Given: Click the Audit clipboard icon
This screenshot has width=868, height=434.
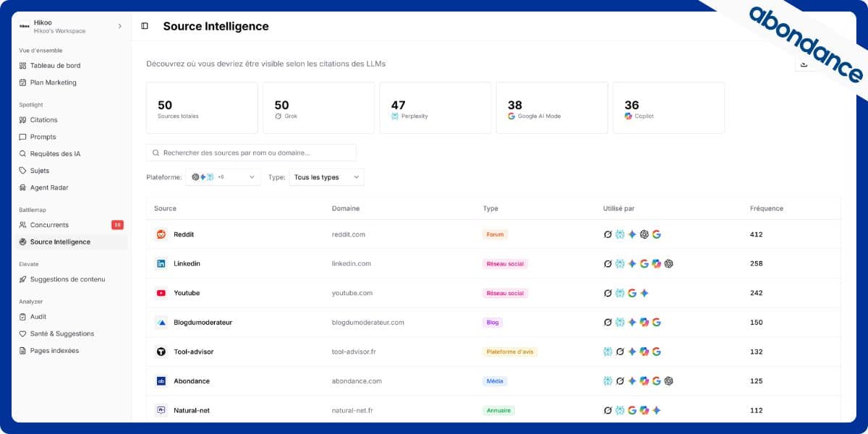Looking at the screenshot, I should pos(23,317).
